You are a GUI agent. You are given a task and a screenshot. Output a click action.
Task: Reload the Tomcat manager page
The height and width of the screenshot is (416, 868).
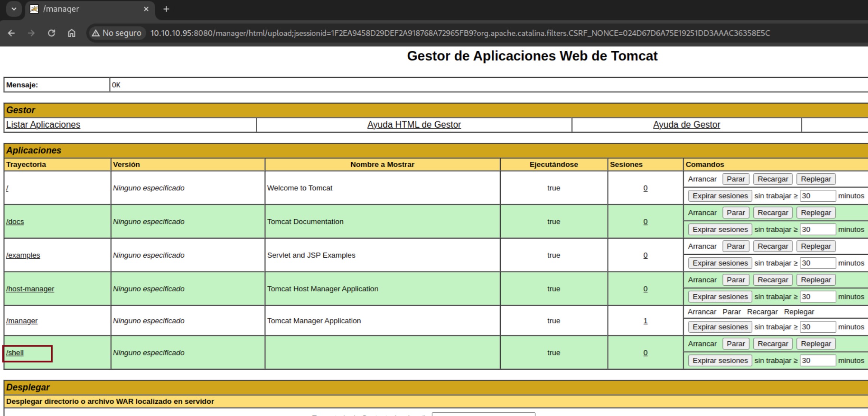(x=52, y=33)
